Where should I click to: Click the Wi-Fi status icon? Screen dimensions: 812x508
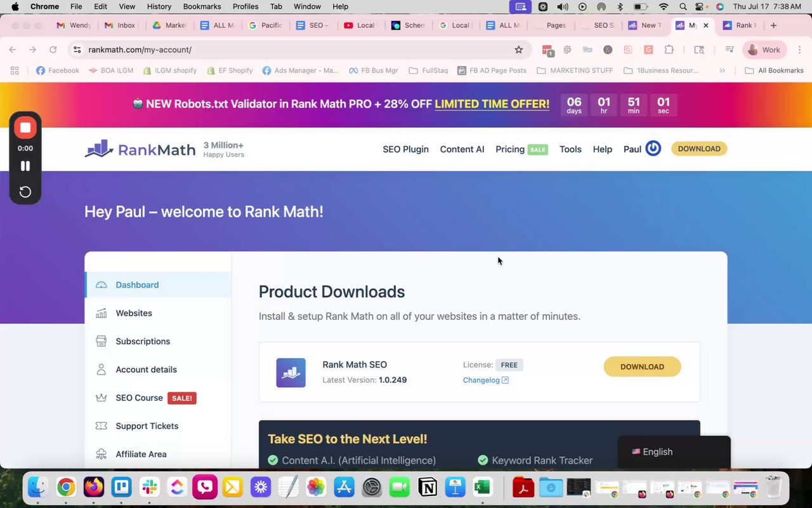[664, 6]
